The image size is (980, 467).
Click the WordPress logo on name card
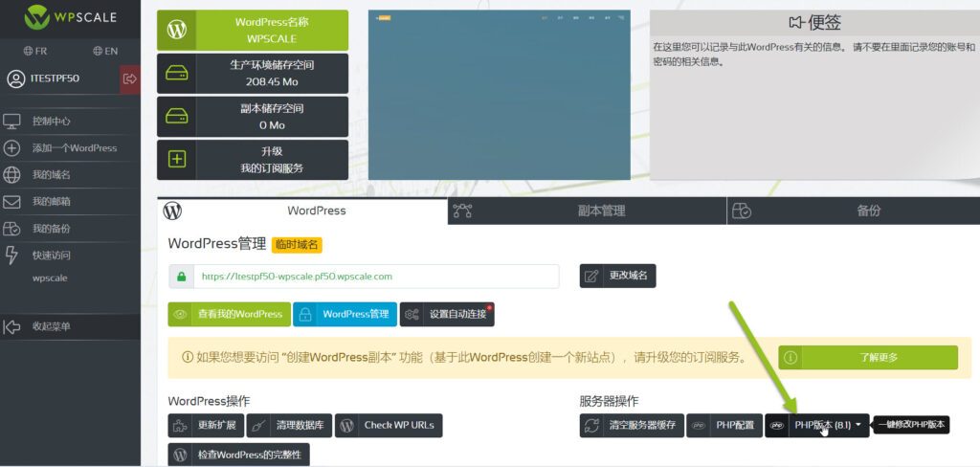(x=177, y=30)
